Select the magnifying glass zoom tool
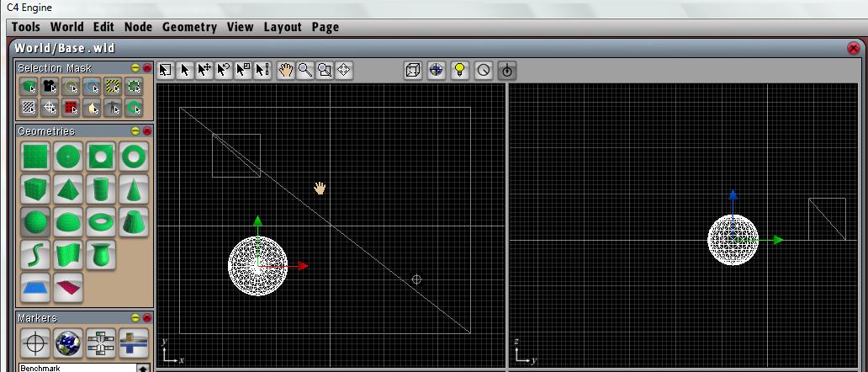This screenshot has height=372, width=868. click(x=304, y=71)
